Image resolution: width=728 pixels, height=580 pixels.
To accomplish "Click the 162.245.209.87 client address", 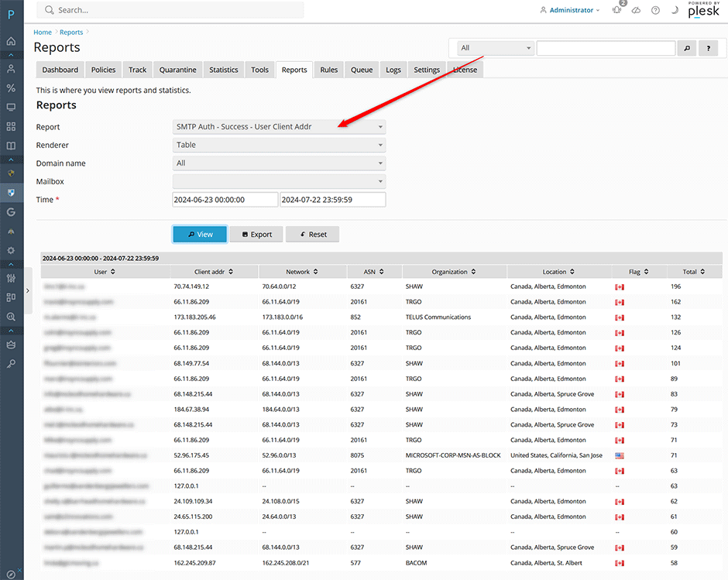I will tap(194, 563).
